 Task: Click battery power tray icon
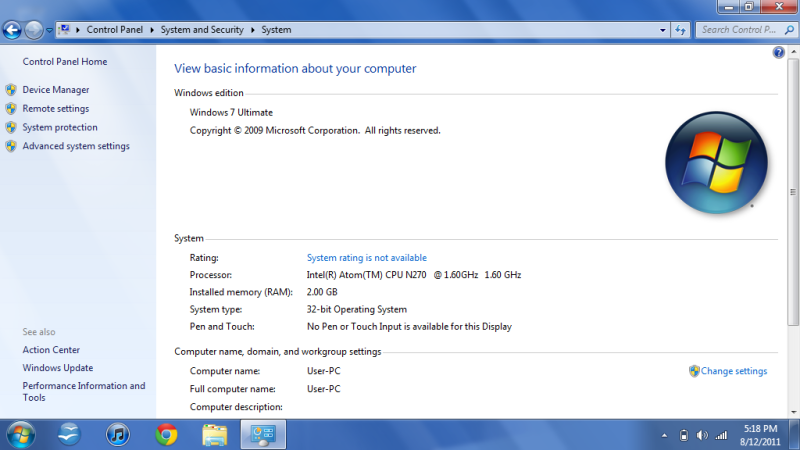coord(684,435)
